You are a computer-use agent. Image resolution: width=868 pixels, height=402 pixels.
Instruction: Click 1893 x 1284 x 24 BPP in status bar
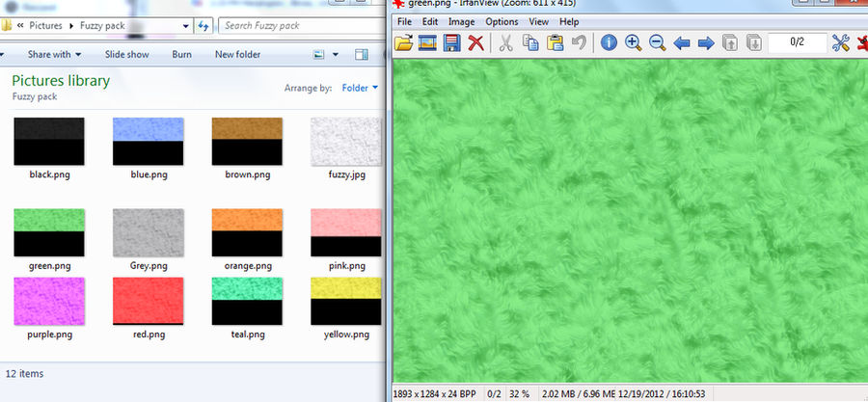[434, 394]
